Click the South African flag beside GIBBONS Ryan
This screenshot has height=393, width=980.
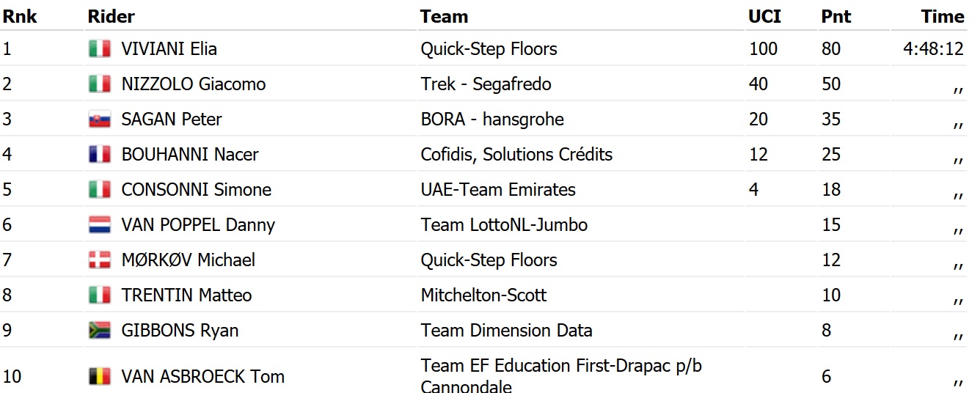99,331
